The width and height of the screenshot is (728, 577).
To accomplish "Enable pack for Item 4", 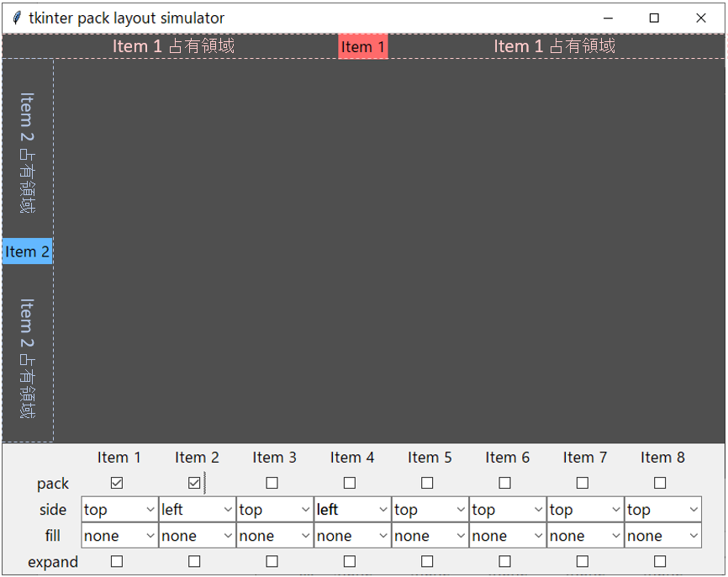I will (x=350, y=483).
